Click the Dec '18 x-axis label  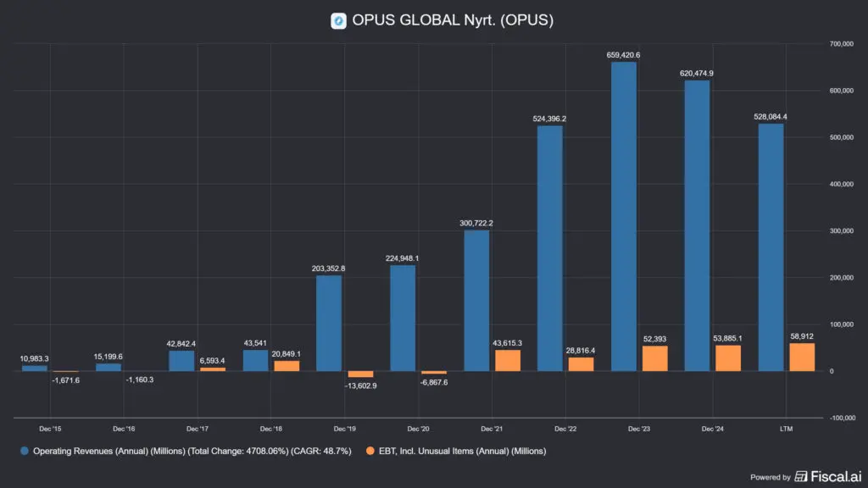(271, 429)
